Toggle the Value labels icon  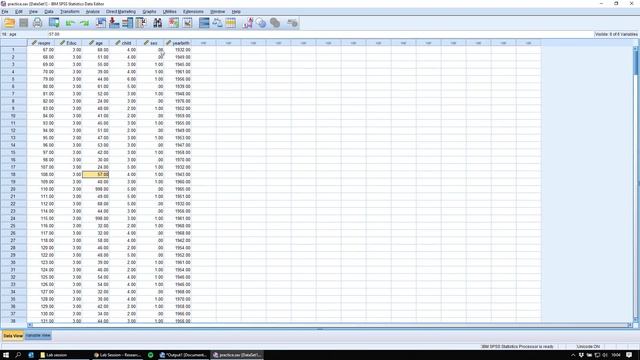[x=248, y=23]
